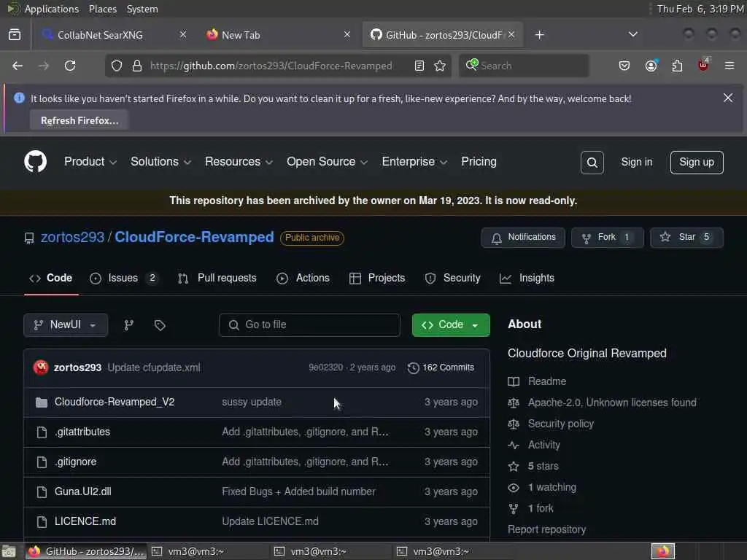Close the CollabNet SearXNG tab
Image resolution: width=747 pixels, height=560 pixels.
(183, 34)
